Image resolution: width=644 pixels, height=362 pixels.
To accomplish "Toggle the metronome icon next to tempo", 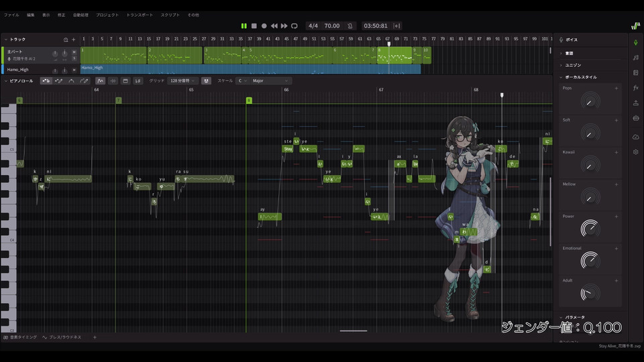I will click(x=350, y=26).
